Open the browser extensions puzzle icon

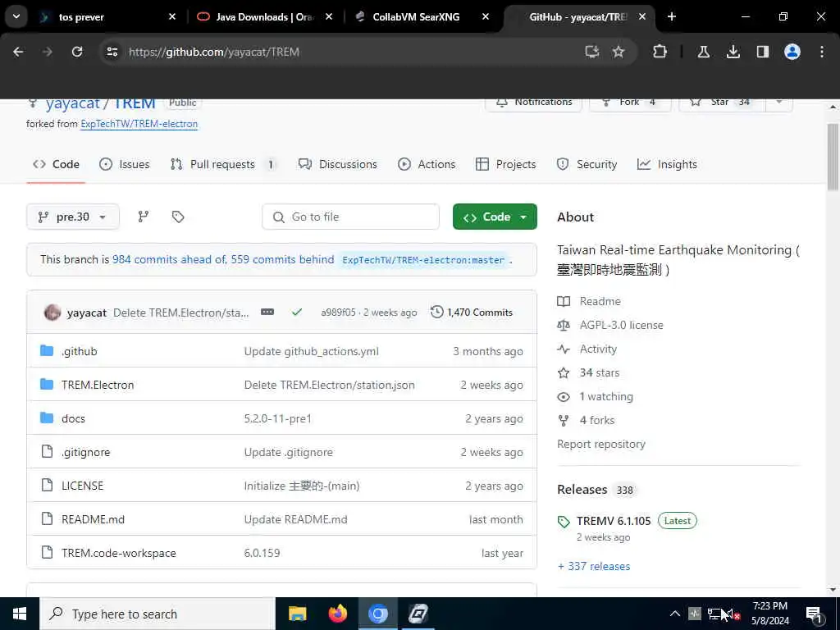pos(660,52)
